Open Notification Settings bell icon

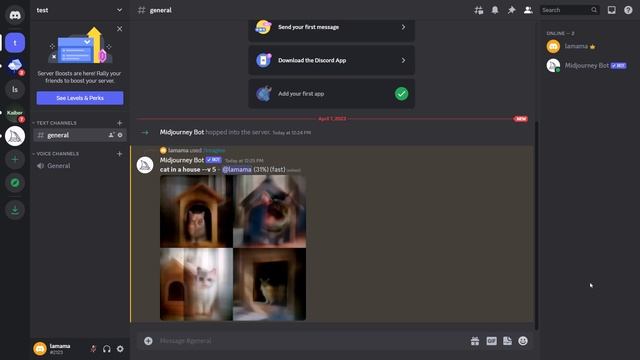[x=495, y=10]
